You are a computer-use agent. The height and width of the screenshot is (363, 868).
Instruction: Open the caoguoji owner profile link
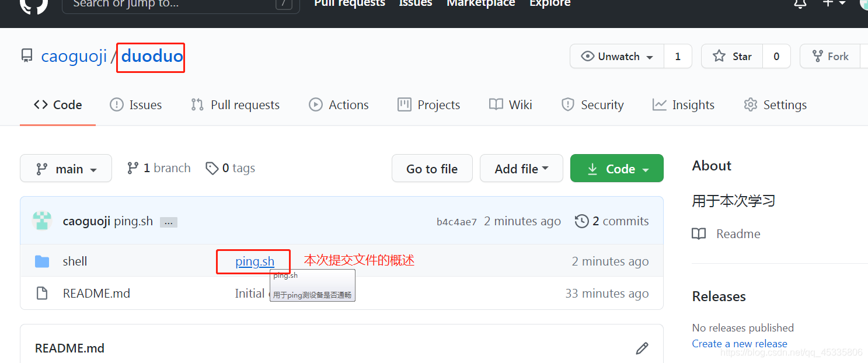click(74, 57)
